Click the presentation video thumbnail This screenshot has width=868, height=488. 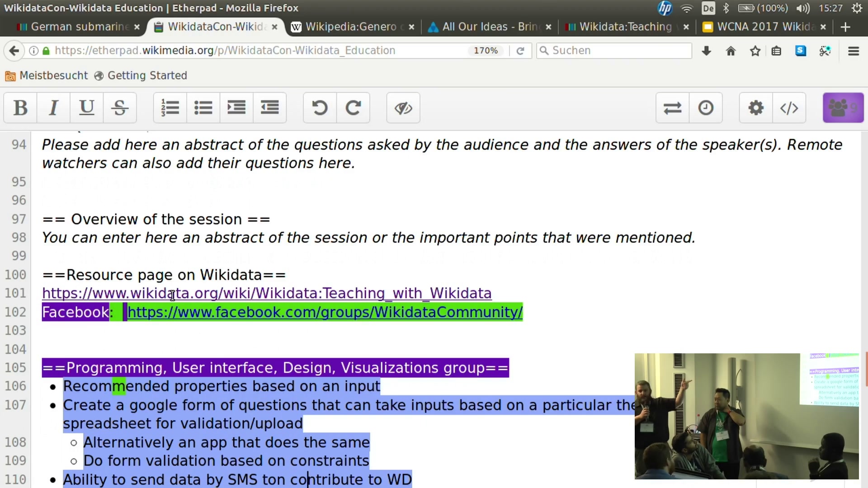pos(746,416)
